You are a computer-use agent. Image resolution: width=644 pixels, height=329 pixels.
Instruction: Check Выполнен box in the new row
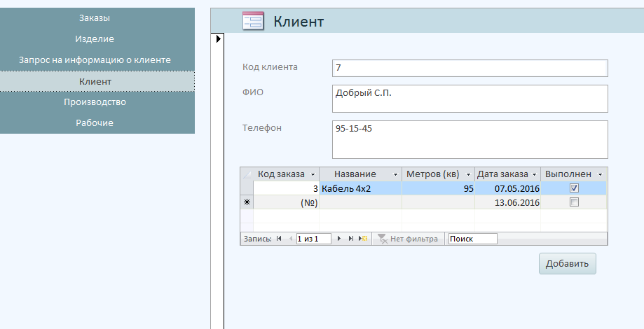575,202
